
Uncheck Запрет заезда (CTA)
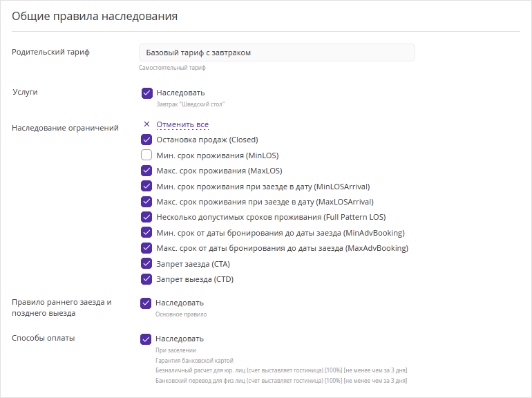coord(146,264)
